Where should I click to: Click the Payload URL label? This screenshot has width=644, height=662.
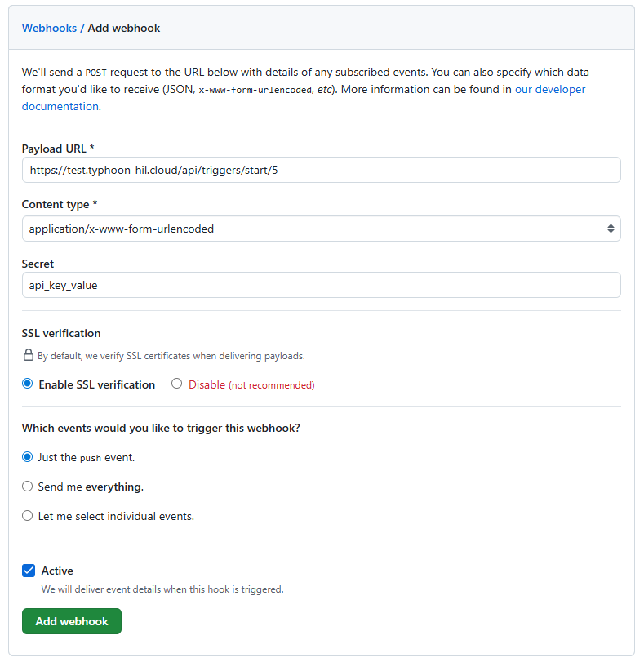pos(58,149)
